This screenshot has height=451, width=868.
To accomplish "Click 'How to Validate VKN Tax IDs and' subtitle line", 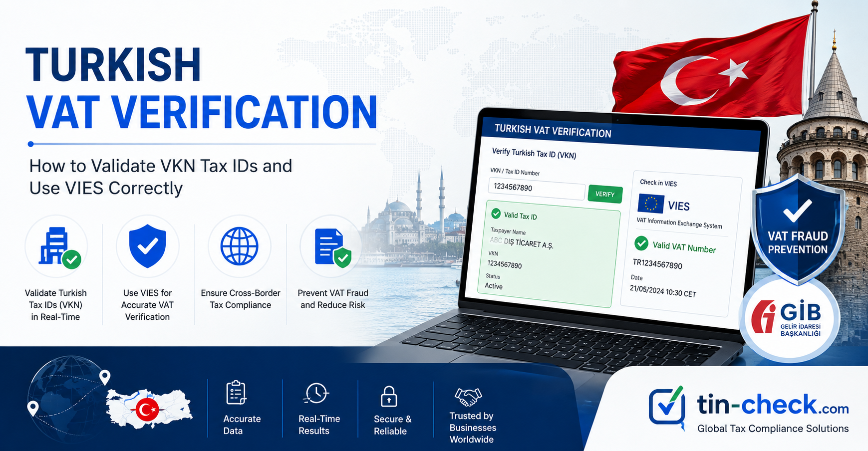I will pos(161,166).
